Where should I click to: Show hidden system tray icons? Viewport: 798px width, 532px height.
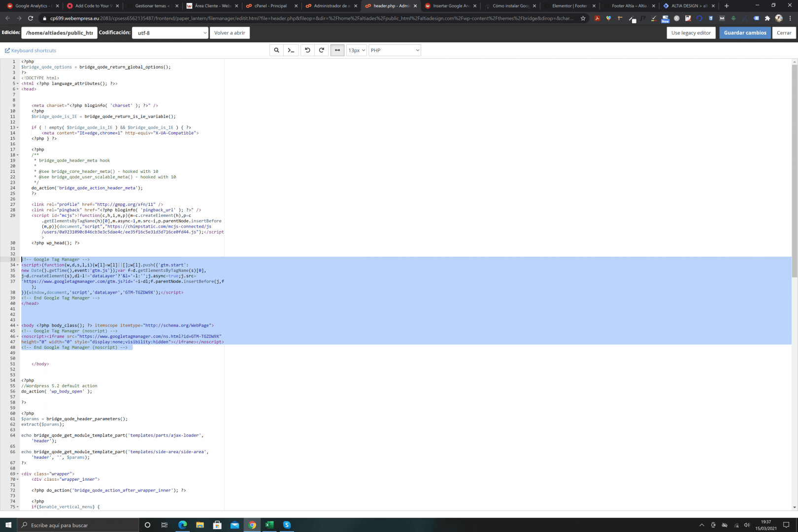click(x=702, y=525)
